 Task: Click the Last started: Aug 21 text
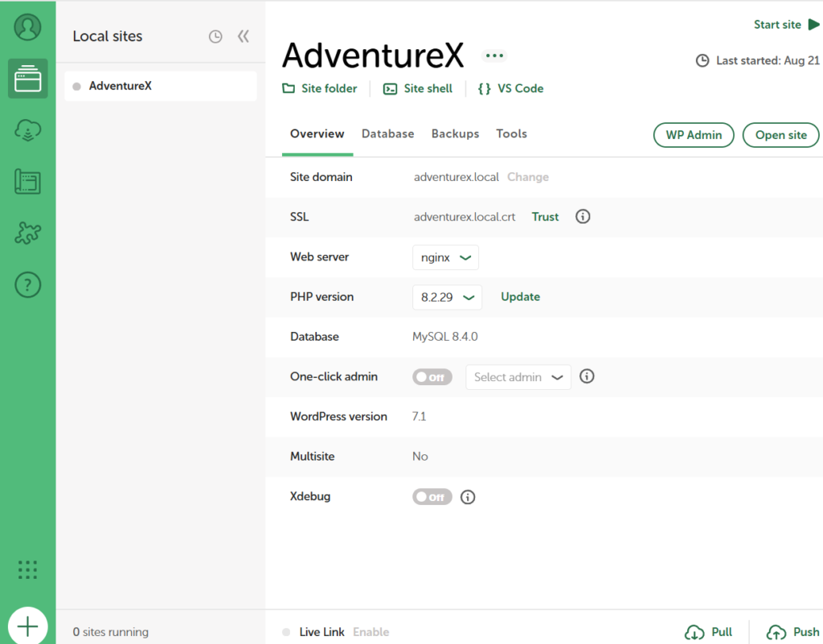[768, 61]
